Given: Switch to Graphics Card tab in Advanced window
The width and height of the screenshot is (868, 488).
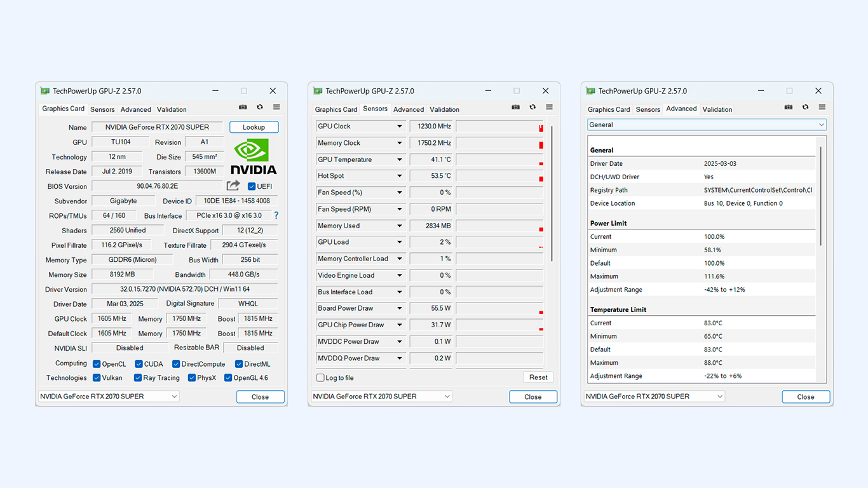Looking at the screenshot, I should click(609, 109).
